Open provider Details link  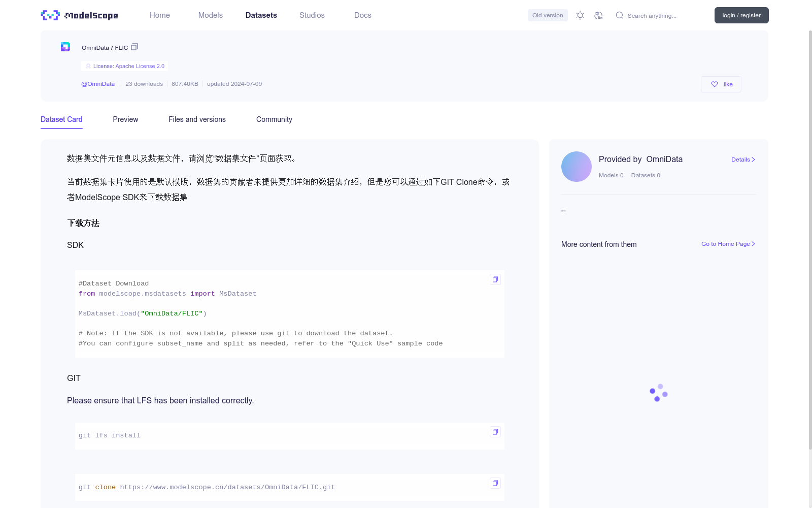743,160
